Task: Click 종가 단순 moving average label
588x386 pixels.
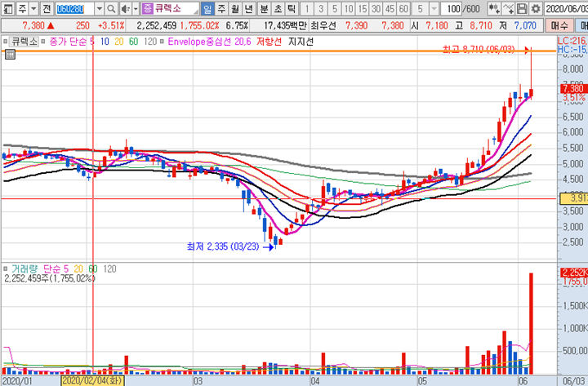Action: tap(68, 42)
